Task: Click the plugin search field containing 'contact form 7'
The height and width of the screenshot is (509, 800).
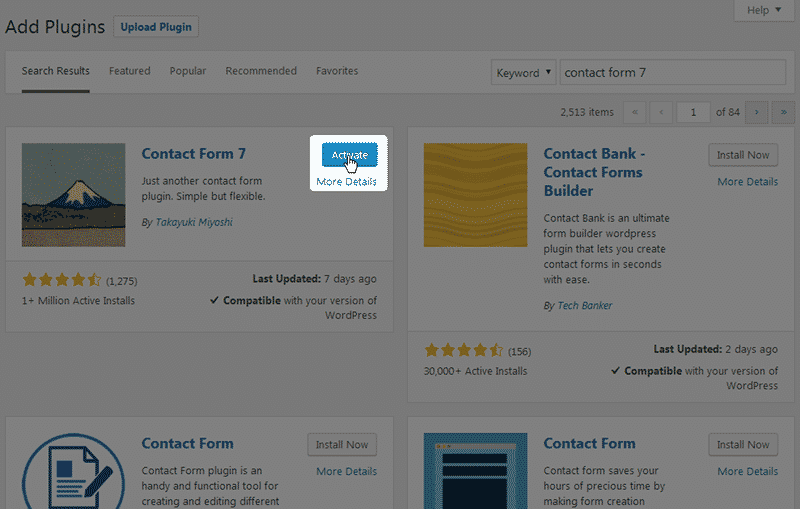Action: point(672,72)
